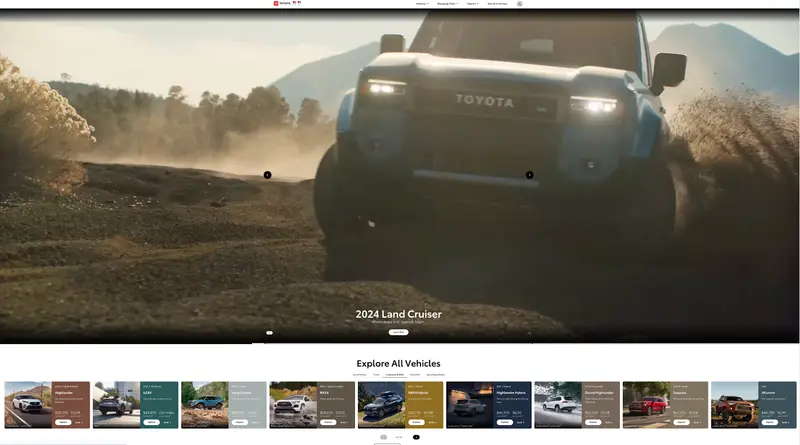Advance to the next hero slide arrow

click(530, 175)
